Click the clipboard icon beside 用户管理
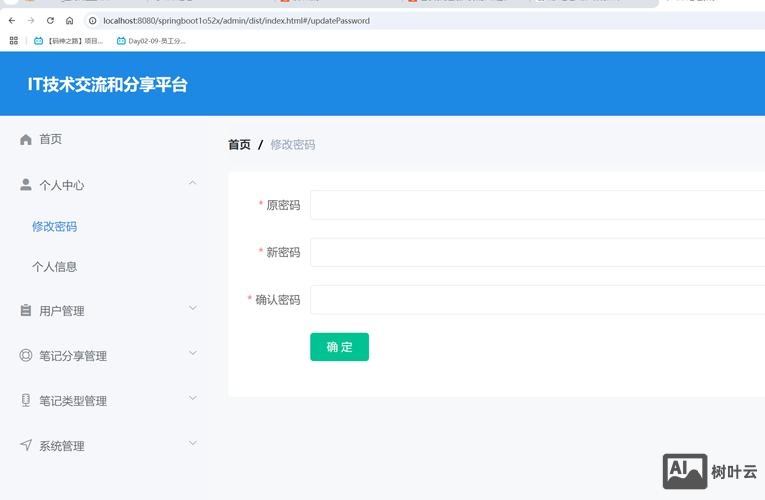 click(x=25, y=310)
